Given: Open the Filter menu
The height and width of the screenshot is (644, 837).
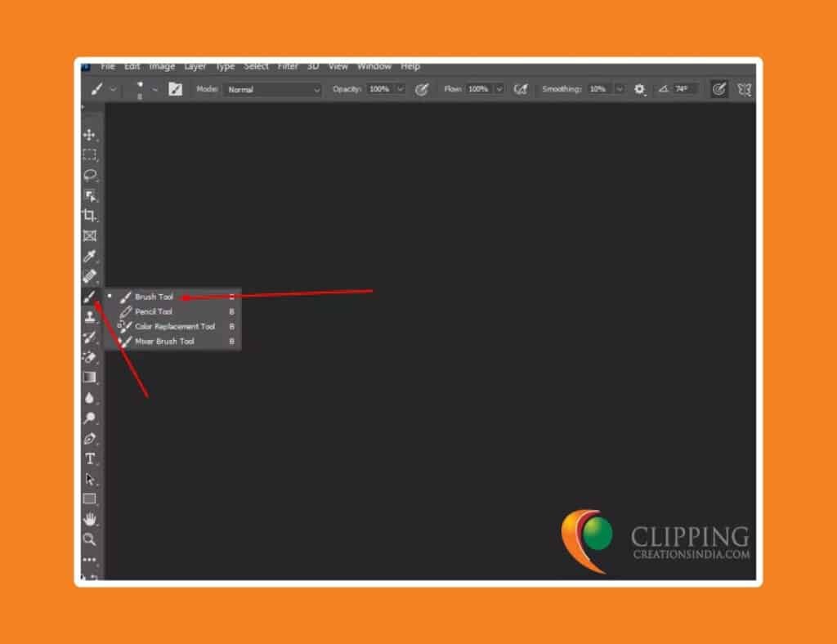Looking at the screenshot, I should [x=288, y=66].
